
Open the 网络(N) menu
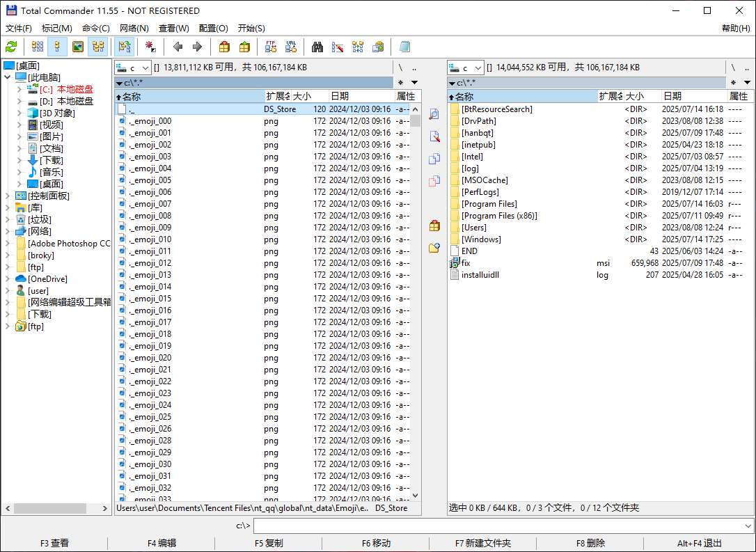pyautogui.click(x=134, y=28)
